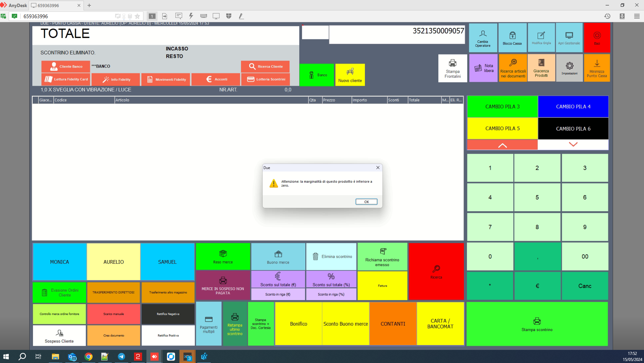Image resolution: width=644 pixels, height=363 pixels.
Task: Open a new AnyDesk tab with plus
Action: (89, 5)
